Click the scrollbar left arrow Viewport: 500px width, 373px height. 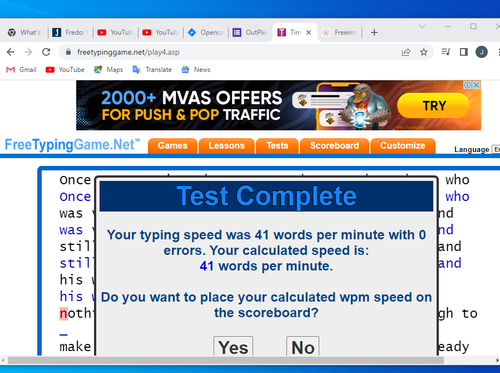tap(3, 360)
